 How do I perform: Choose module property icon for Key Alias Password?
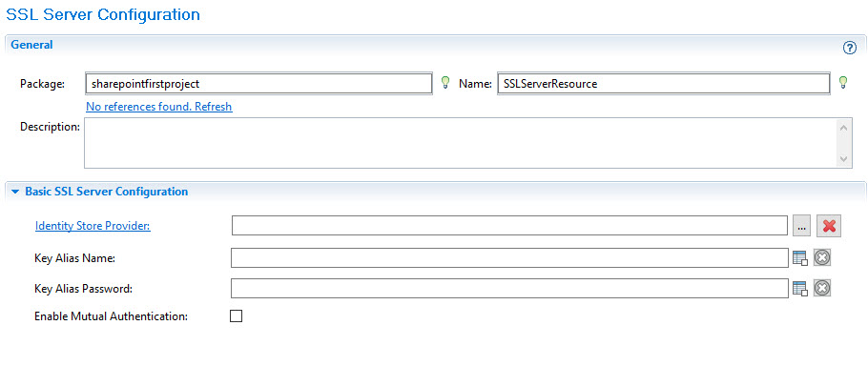point(800,288)
